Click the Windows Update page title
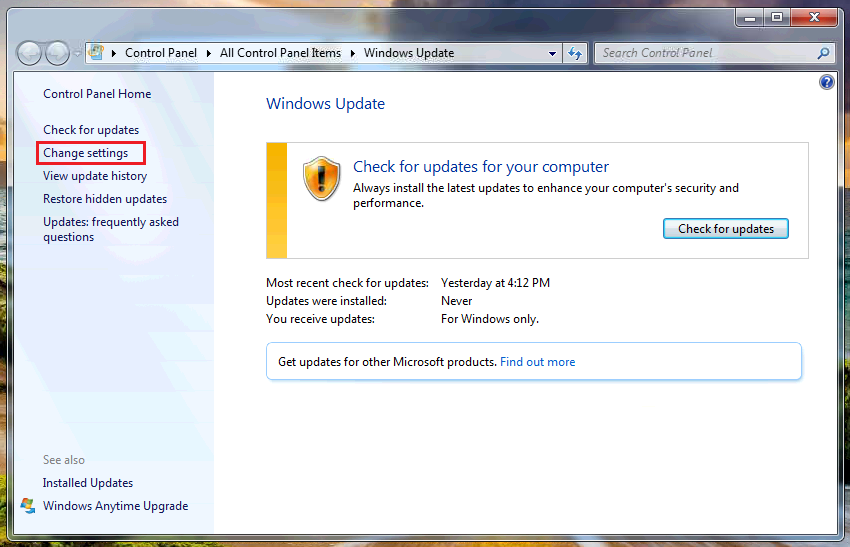 (325, 104)
